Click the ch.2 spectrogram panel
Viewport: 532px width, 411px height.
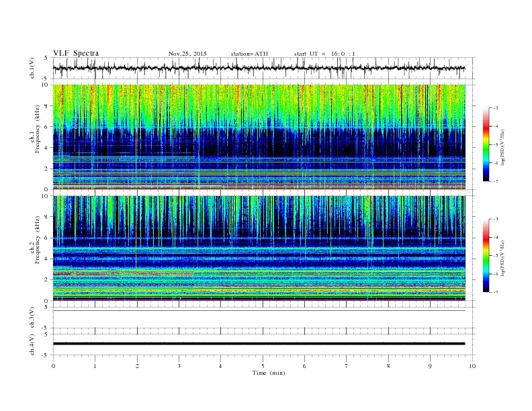(x=259, y=248)
